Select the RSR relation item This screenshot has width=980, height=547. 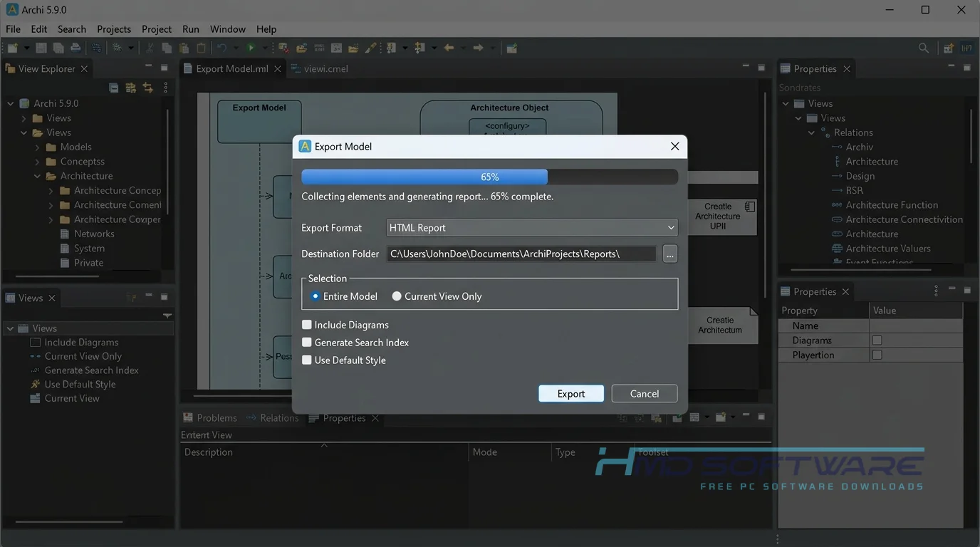(x=855, y=190)
